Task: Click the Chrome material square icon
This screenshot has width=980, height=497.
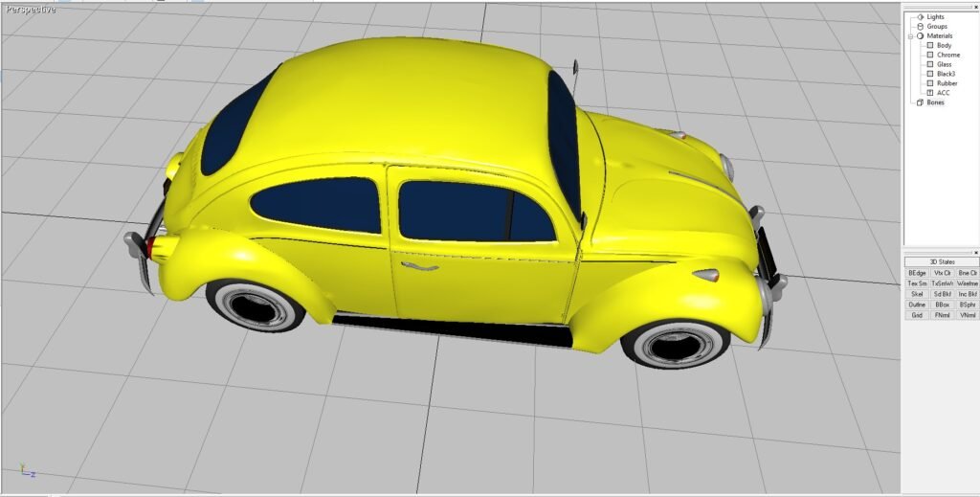Action: click(929, 55)
